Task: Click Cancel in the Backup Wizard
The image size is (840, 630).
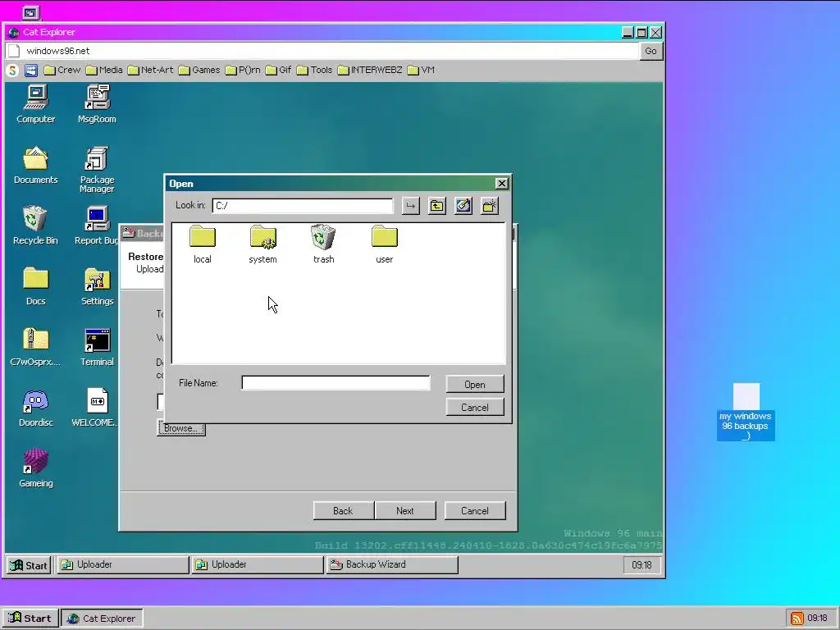Action: coord(475,510)
